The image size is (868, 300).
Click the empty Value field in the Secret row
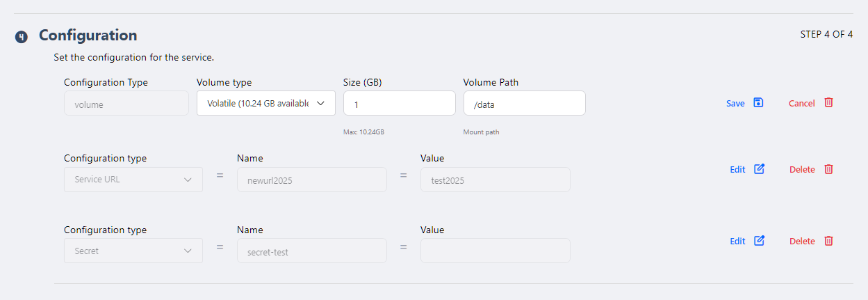coord(495,251)
